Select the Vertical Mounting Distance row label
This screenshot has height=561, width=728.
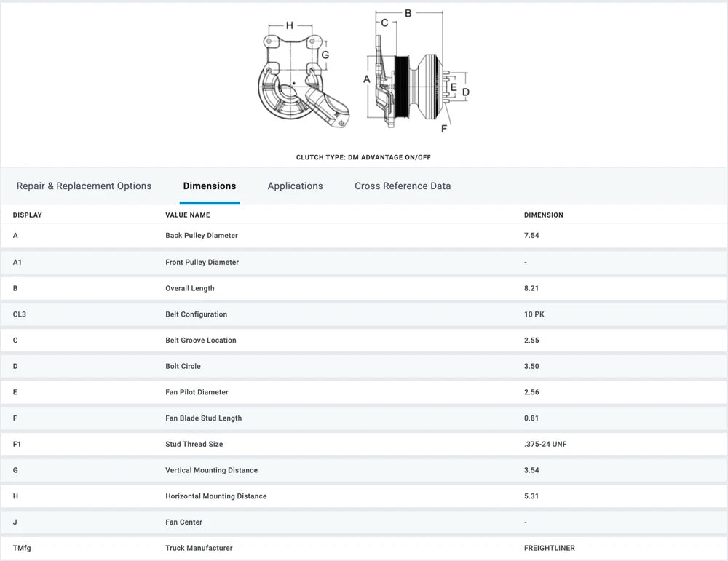point(211,470)
